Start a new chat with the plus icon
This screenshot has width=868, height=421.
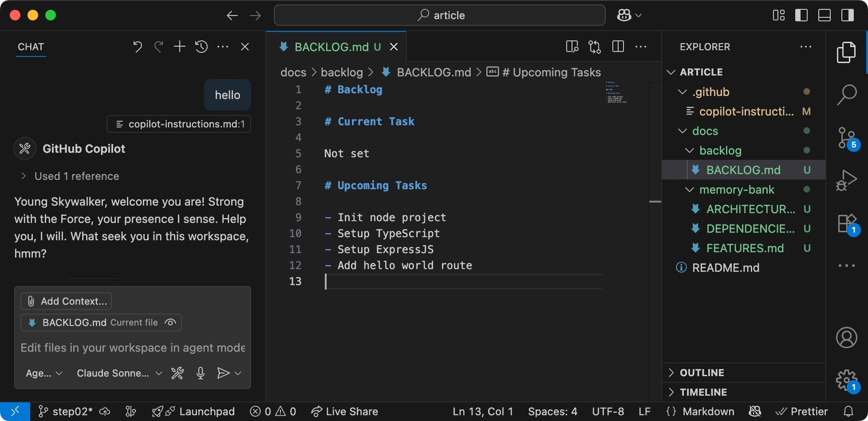179,46
